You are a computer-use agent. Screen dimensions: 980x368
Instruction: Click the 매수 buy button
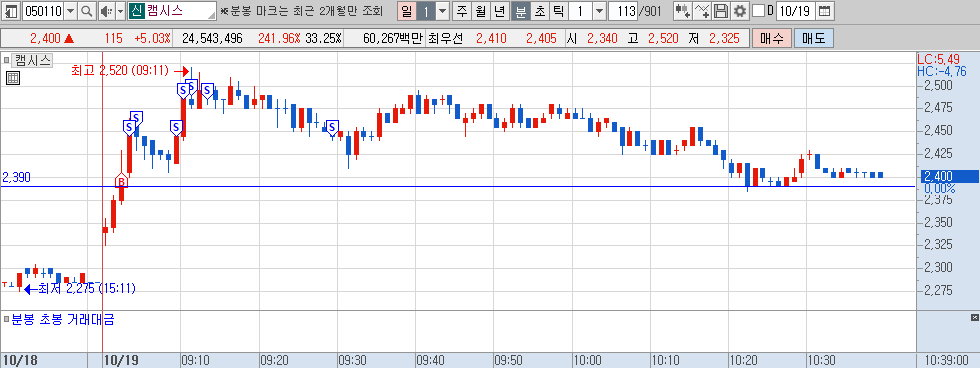(772, 38)
